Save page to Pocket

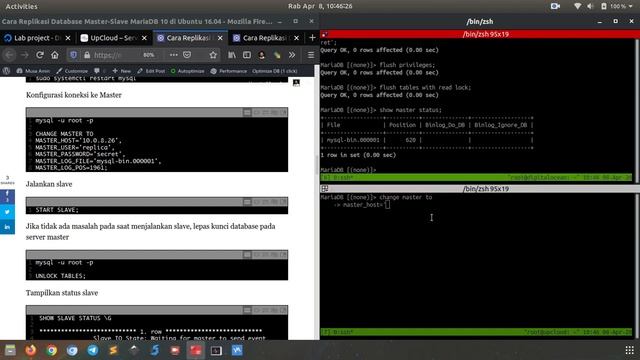[x=187, y=55]
